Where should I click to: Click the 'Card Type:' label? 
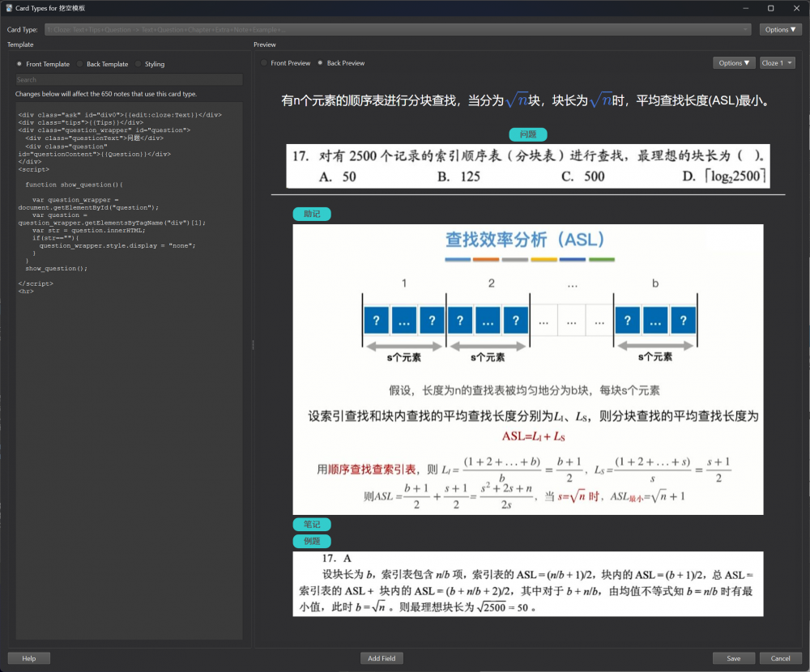point(22,30)
